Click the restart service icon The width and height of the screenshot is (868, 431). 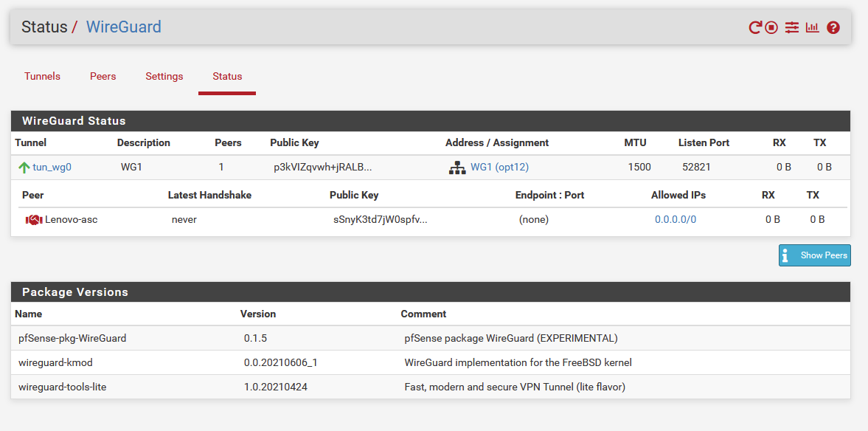[x=755, y=28]
